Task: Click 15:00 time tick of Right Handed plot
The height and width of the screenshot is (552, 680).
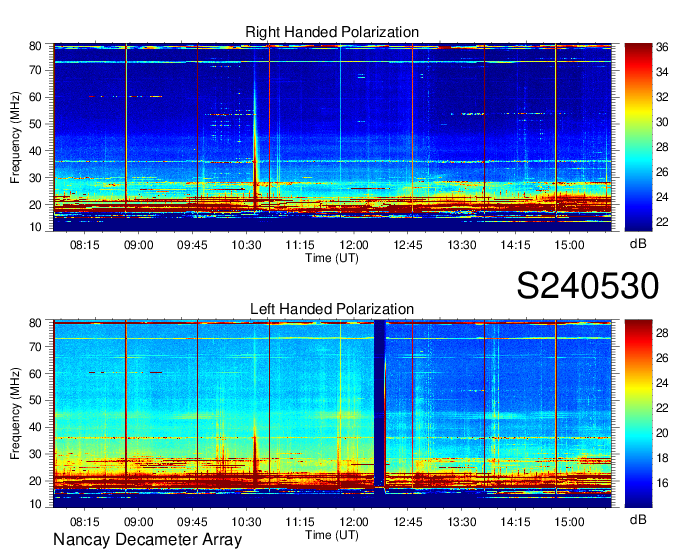Action: (569, 245)
